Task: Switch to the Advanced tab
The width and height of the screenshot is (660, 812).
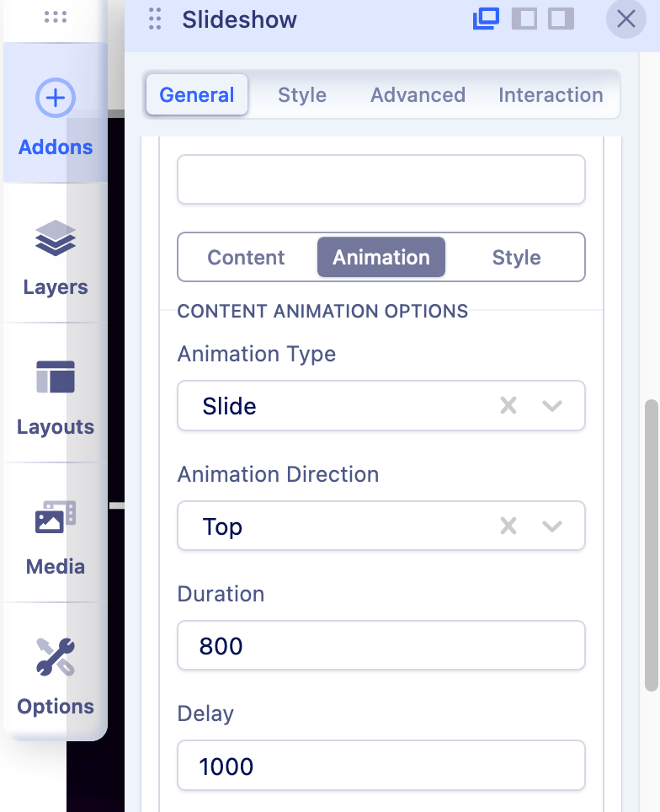Action: 418,95
